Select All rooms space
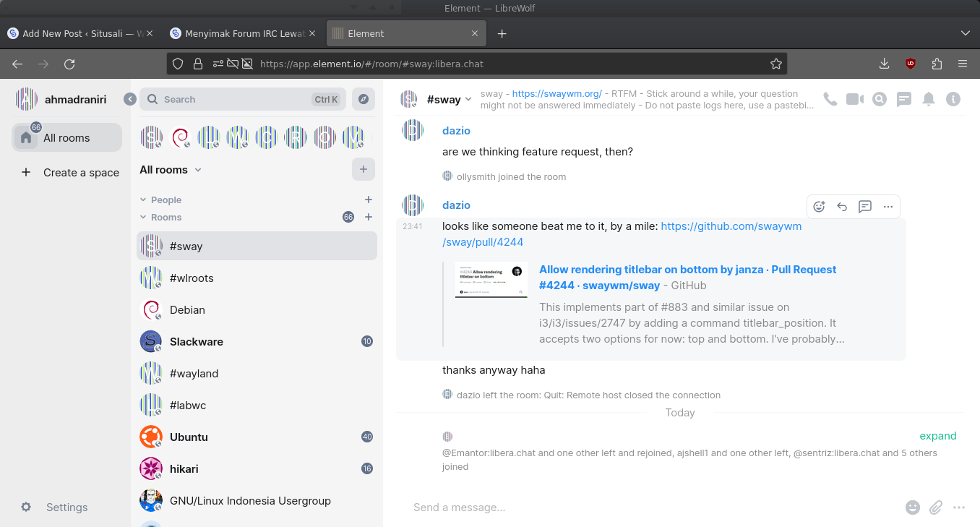 click(x=66, y=137)
